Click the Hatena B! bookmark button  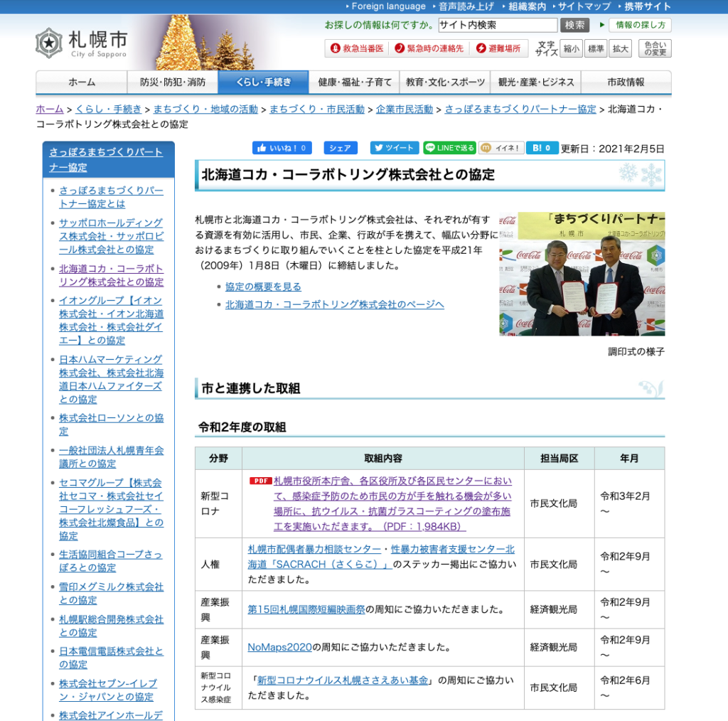point(542,148)
